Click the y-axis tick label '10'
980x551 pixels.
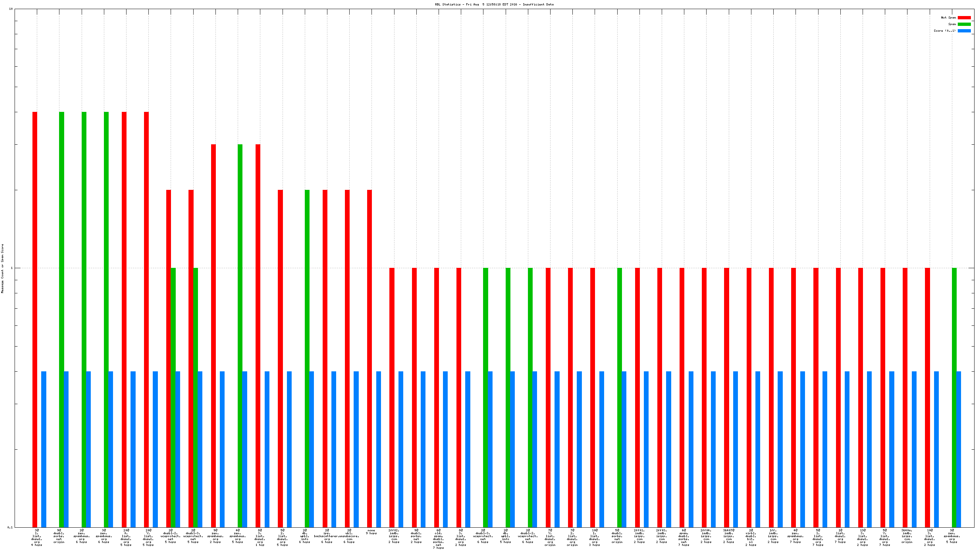[11, 9]
